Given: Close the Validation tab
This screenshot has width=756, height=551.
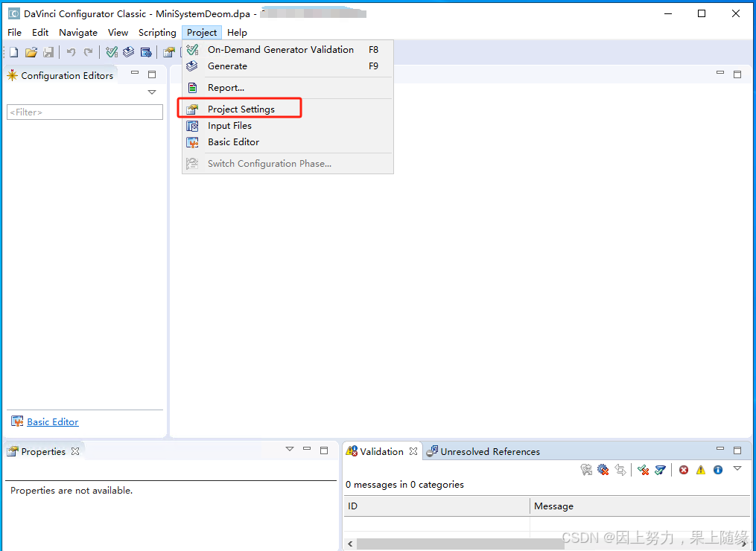Looking at the screenshot, I should pyautogui.click(x=413, y=451).
